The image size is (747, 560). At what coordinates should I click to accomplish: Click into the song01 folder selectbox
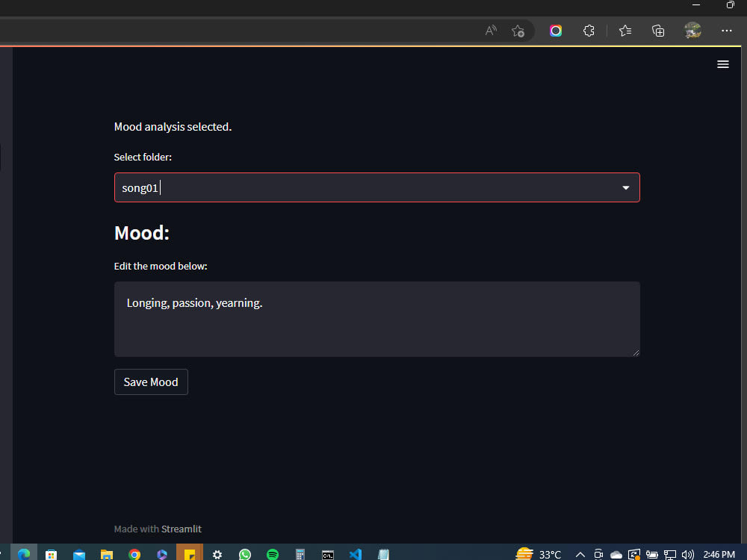[376, 187]
